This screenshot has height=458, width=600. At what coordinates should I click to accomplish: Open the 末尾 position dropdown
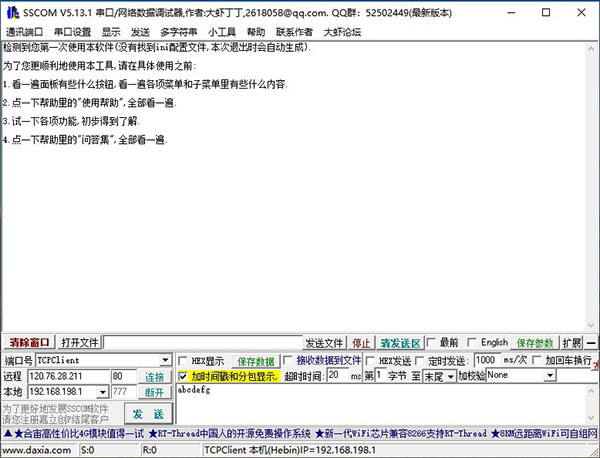450,376
